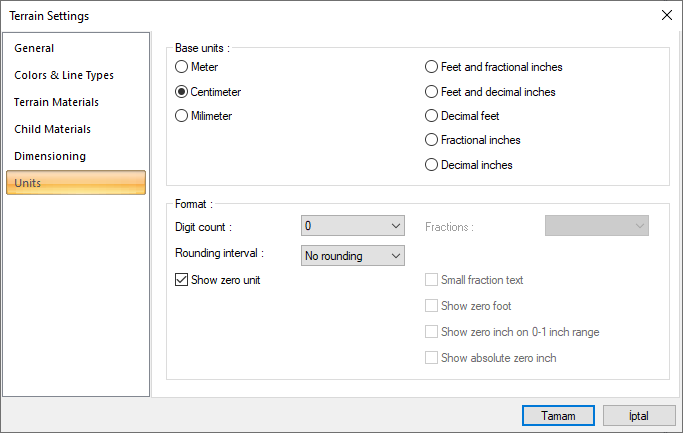Choose Decimal inches unit
Viewport: 683px width, 433px height.
pyautogui.click(x=432, y=165)
